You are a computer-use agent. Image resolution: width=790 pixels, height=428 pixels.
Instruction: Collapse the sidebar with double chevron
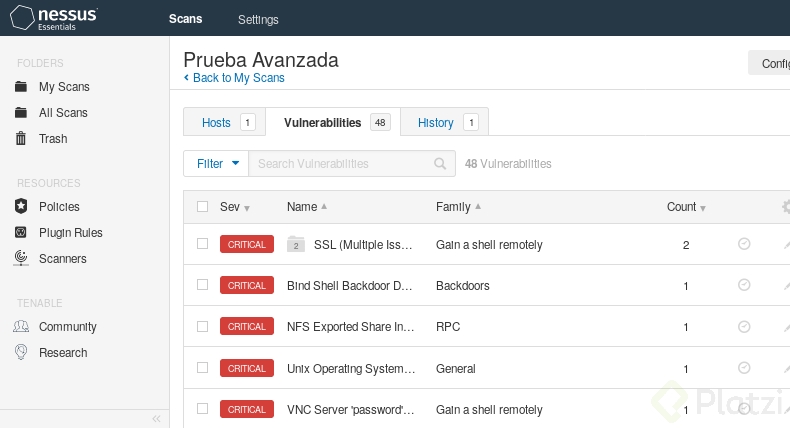coord(156,419)
